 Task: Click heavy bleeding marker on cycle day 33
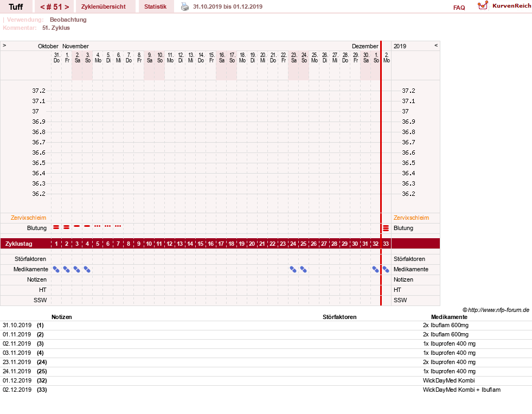(386, 228)
